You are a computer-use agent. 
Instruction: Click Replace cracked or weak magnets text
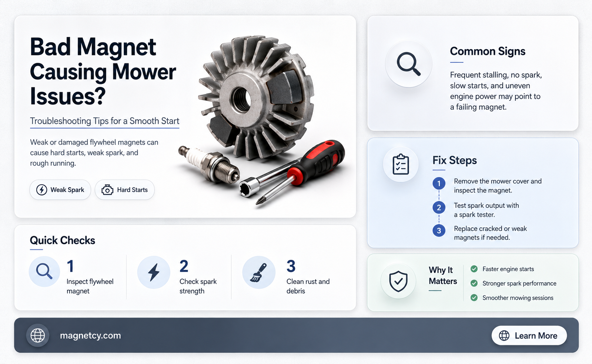(x=490, y=233)
